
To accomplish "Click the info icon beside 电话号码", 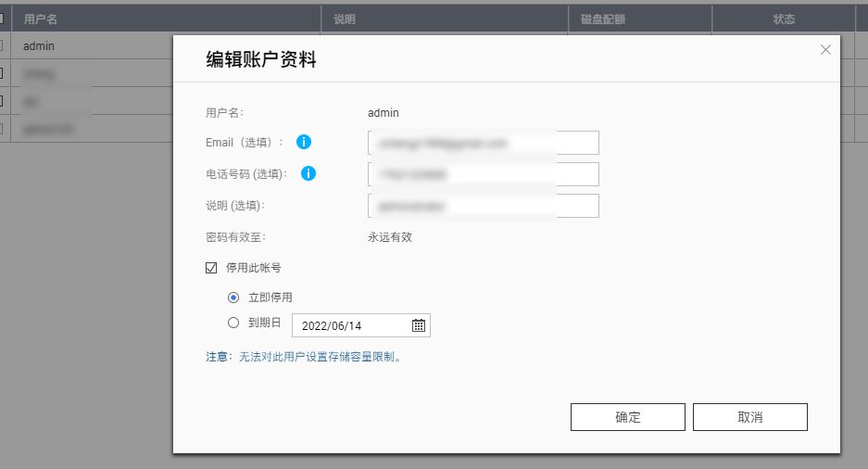I will (x=308, y=173).
